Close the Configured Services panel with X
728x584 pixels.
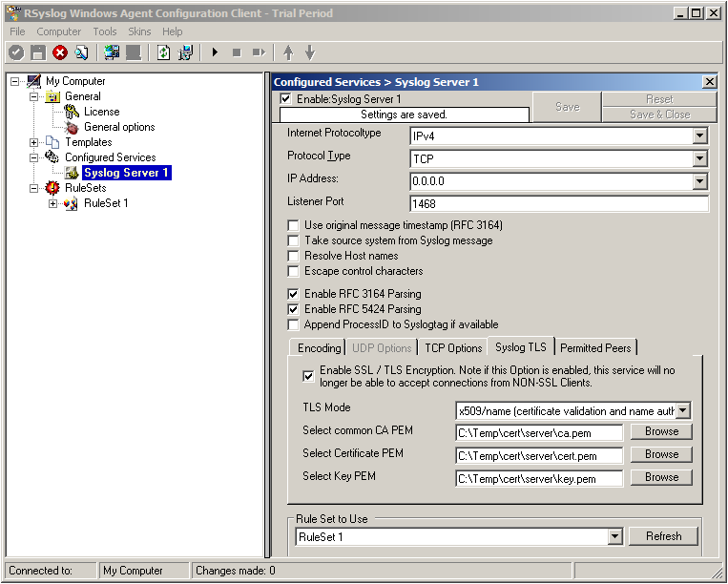click(710, 82)
